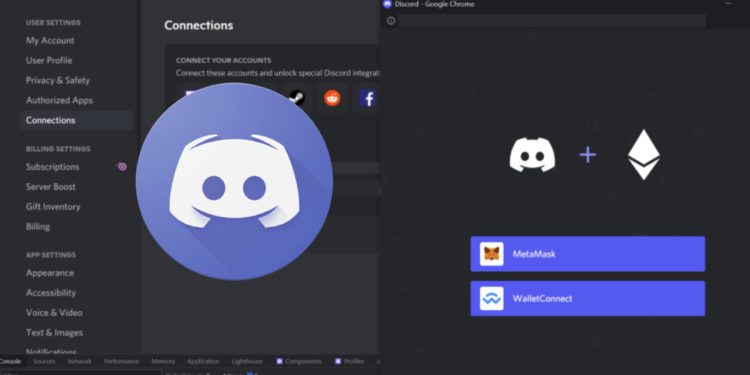
Task: Click the React Components tab icon
Action: [279, 361]
